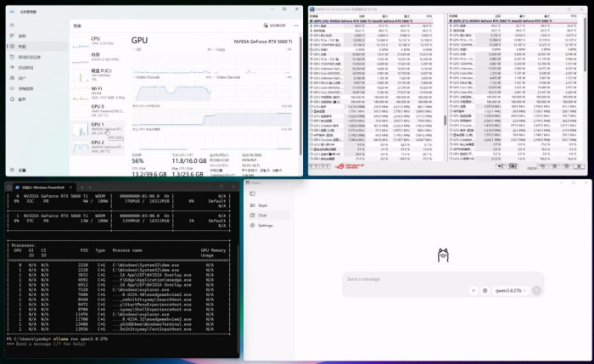The width and height of the screenshot is (594, 364).
Task: Toggle the globe web search icon in Ollama
Action: 485,290
